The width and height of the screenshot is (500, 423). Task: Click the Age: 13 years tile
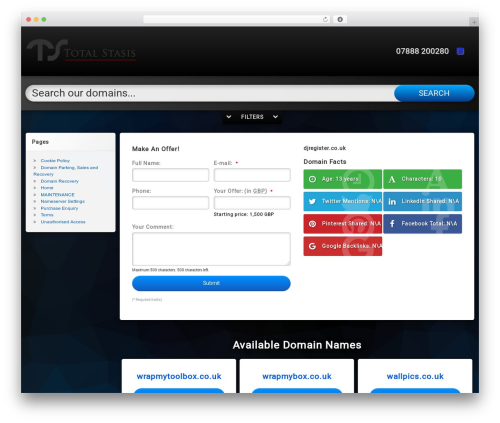click(x=343, y=179)
